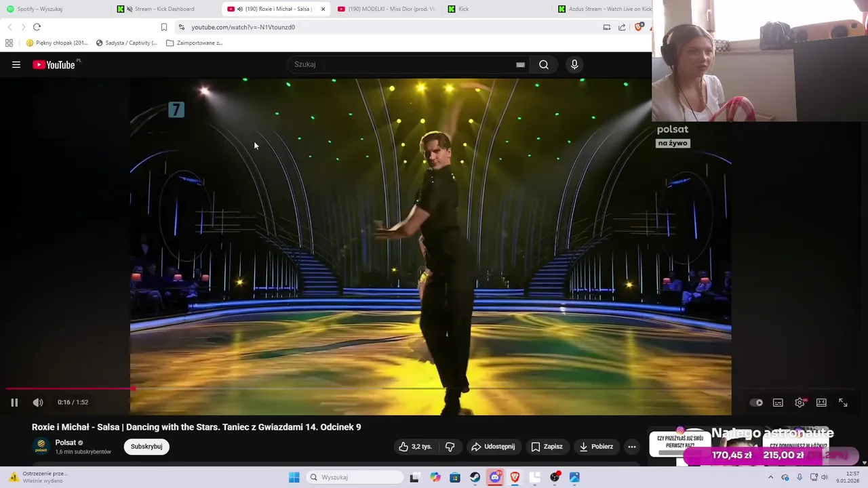Open weather warning widget on taskbar
This screenshot has height=488, width=868.
(38, 477)
